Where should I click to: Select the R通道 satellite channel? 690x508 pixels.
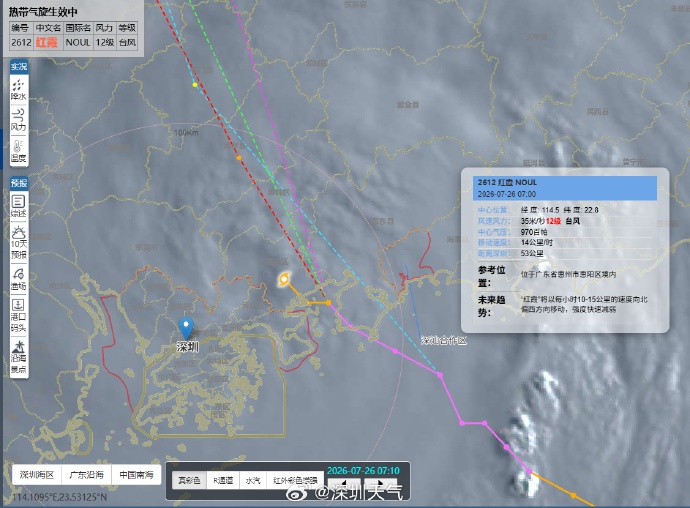[x=223, y=480]
